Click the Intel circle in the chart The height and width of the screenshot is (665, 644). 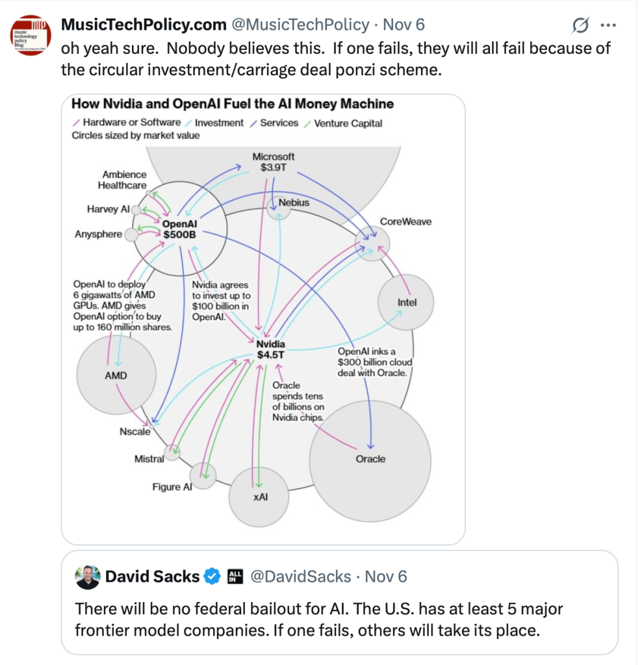(407, 303)
